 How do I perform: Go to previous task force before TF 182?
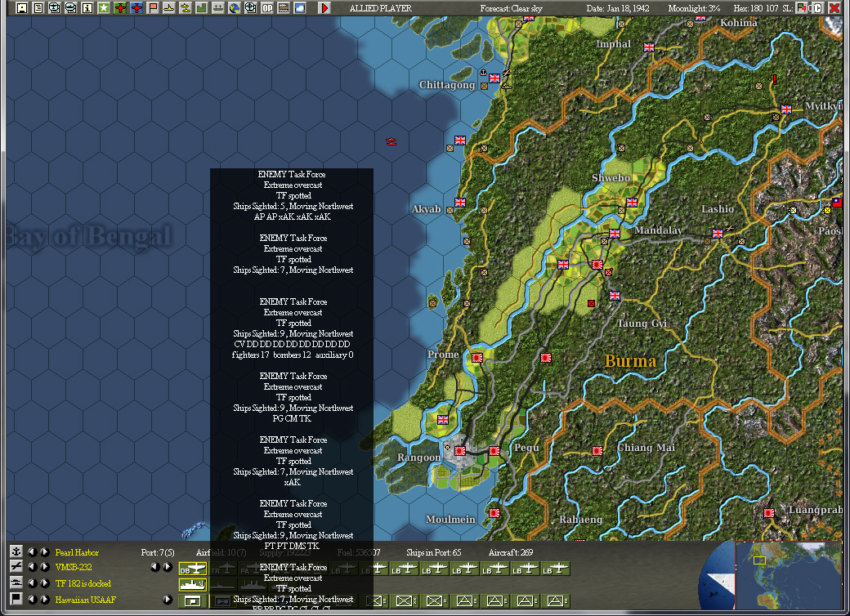33,583
